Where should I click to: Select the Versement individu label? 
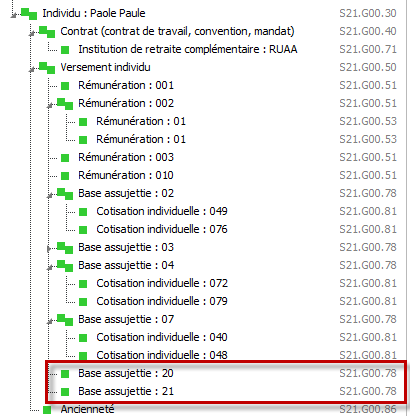[x=105, y=67]
